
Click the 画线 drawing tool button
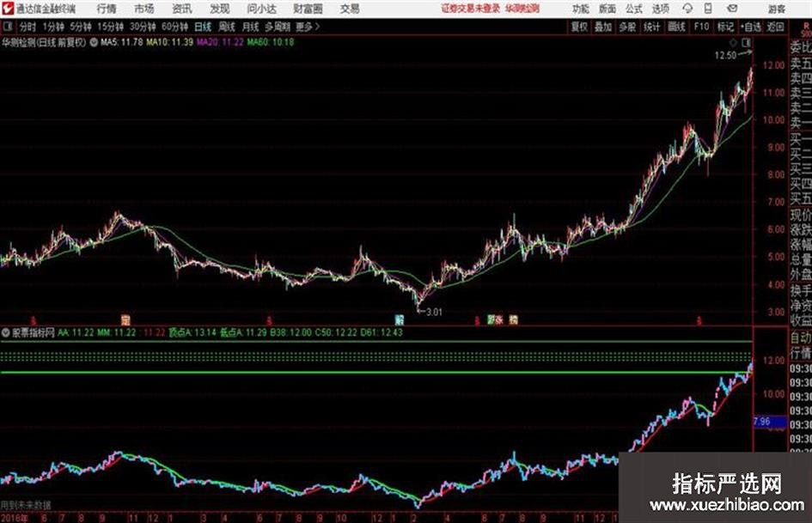[677, 27]
